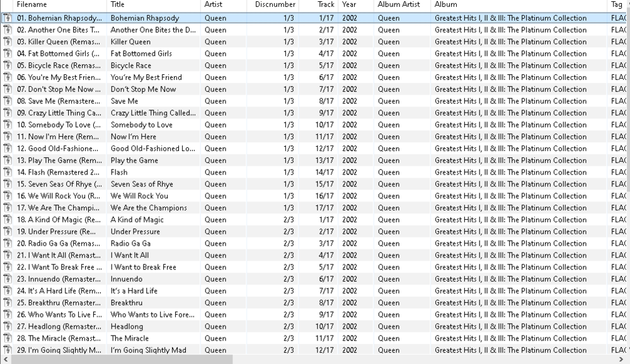The image size is (630, 364).
Task: Click discnumber 2/3 in Under Pressure row
Action: click(x=289, y=231)
